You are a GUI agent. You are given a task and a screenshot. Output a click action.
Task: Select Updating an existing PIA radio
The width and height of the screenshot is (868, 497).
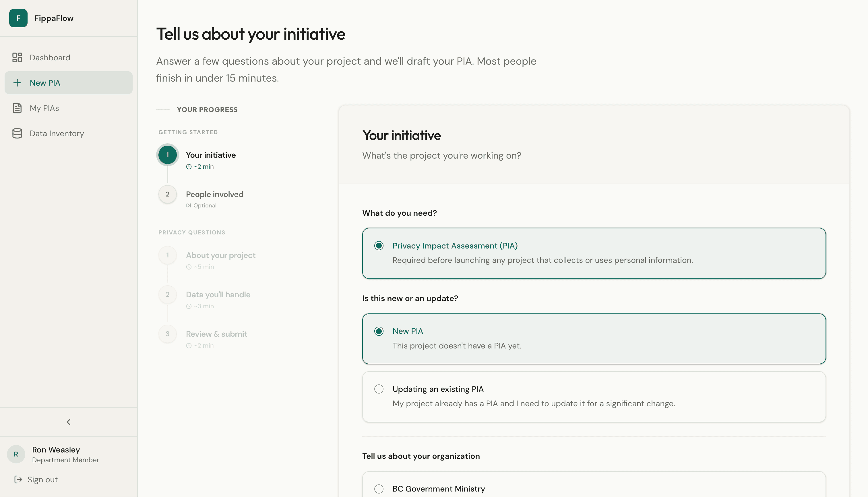[x=379, y=389]
